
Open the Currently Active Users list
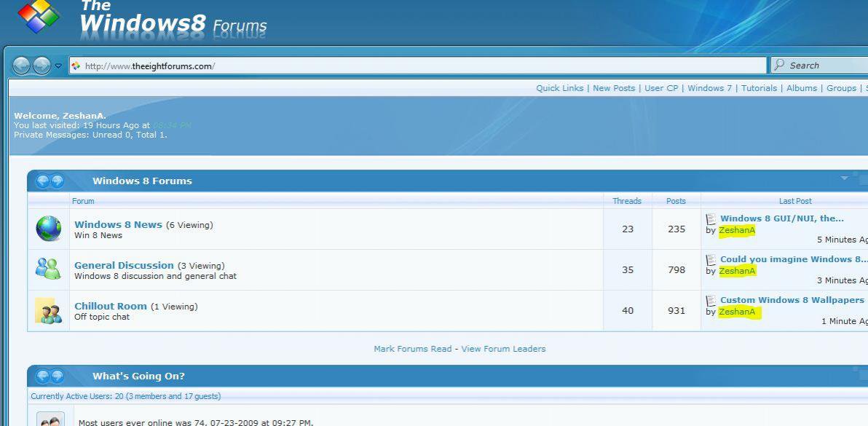click(126, 396)
